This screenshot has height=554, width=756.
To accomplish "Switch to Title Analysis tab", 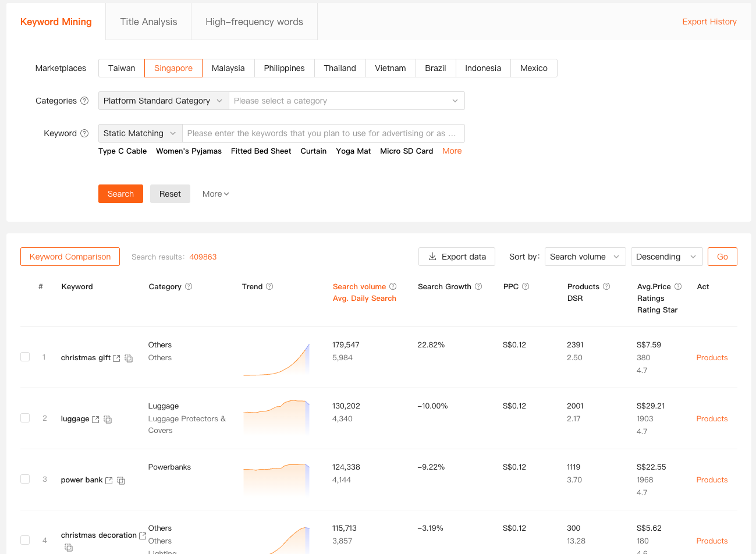I will 148,22.
